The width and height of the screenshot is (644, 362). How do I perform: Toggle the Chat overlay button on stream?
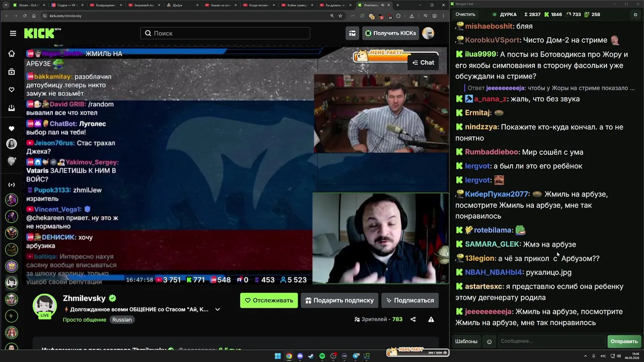pos(423,62)
